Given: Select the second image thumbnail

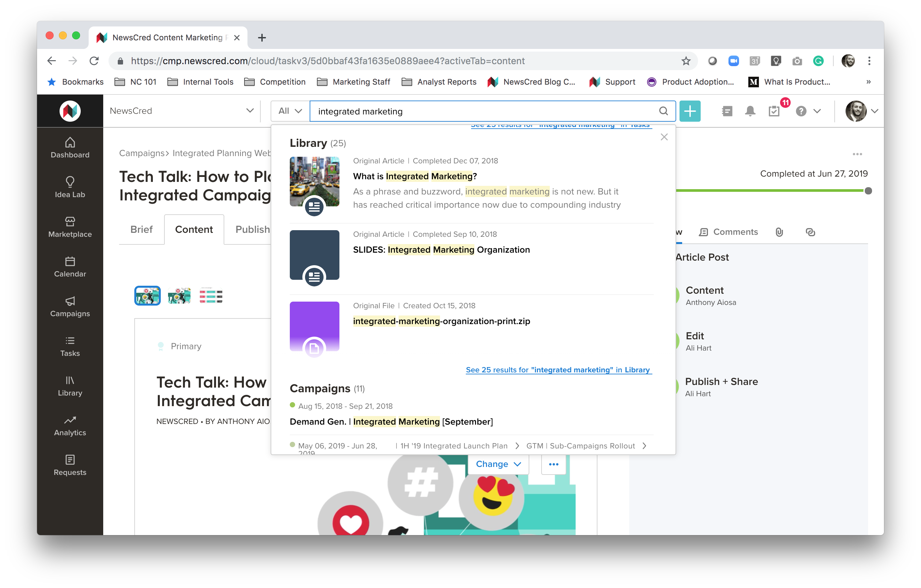Looking at the screenshot, I should point(179,296).
